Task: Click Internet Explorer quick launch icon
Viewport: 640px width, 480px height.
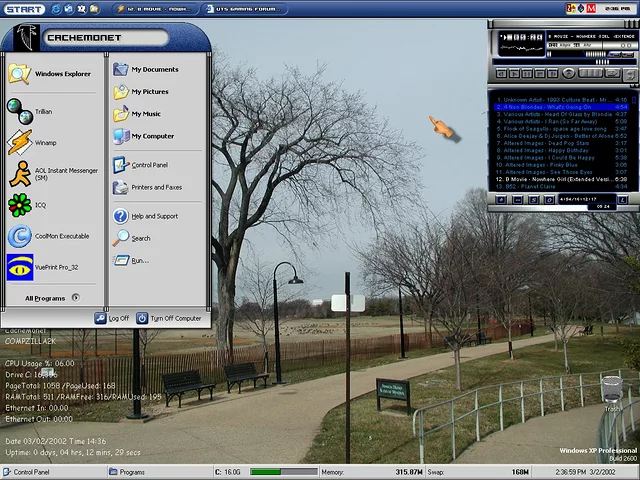Action: (x=56, y=9)
